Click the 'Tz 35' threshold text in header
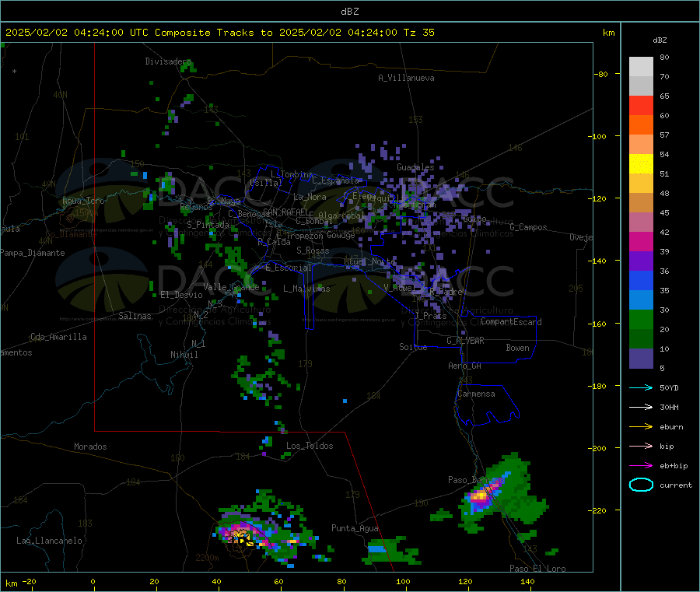Viewport: 700px width, 592px height. tap(418, 33)
